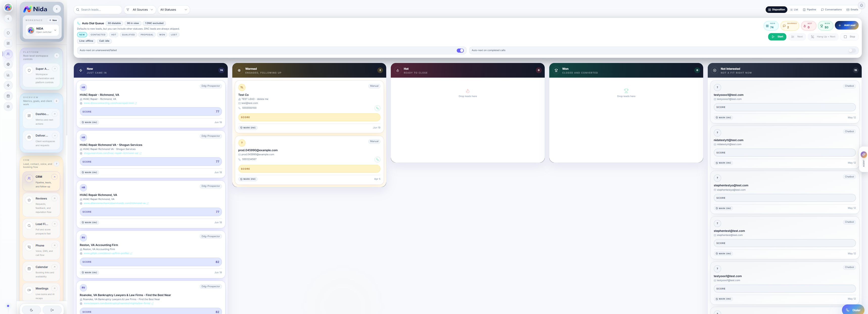Open the Emails tab
868x314 pixels.
852,10
